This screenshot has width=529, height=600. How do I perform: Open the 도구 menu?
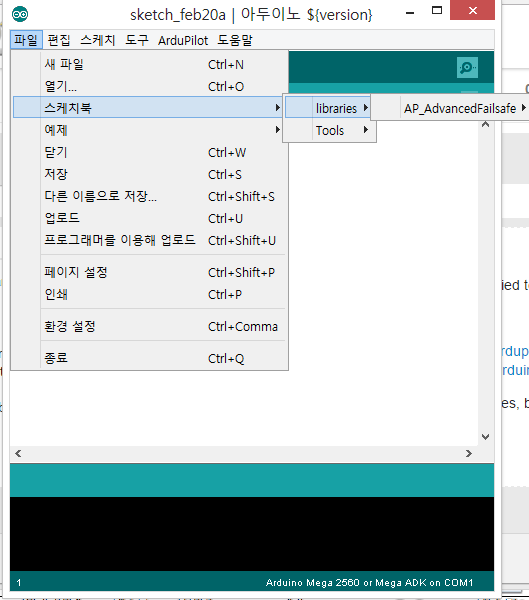pyautogui.click(x=137, y=40)
